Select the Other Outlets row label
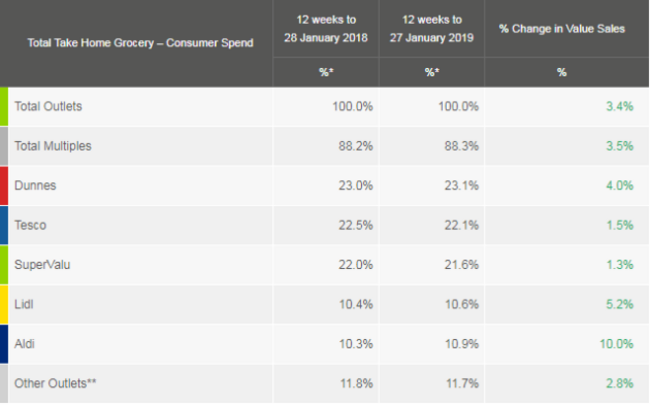650x405 pixels. click(55, 383)
